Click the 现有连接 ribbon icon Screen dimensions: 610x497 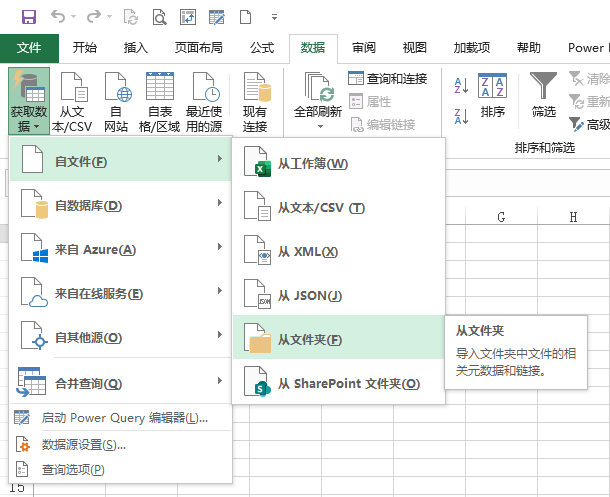pos(255,102)
